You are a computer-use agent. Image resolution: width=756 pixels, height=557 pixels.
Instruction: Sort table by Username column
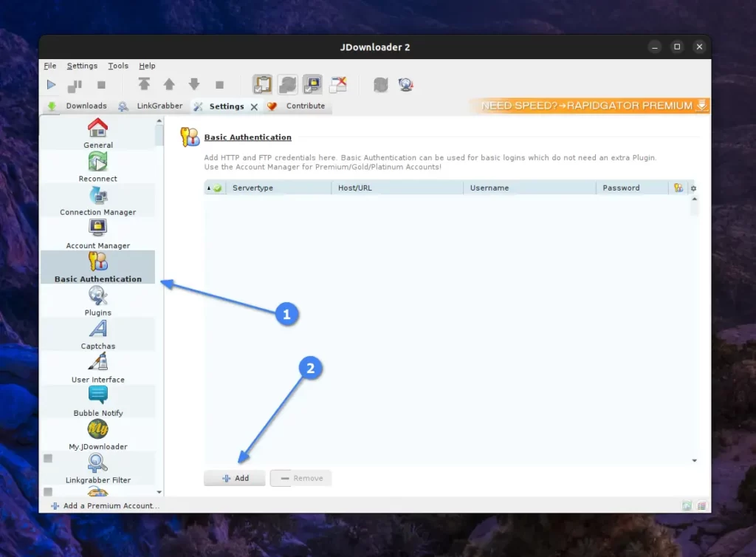(530, 188)
